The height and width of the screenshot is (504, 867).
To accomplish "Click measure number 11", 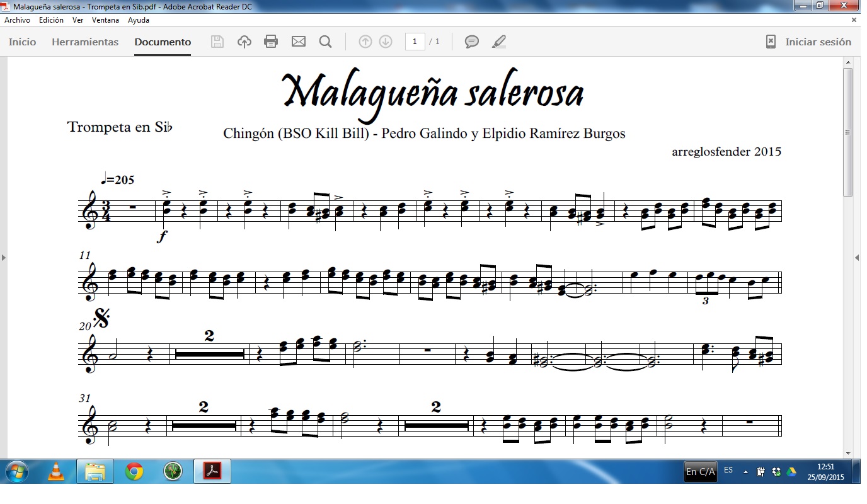I will (x=85, y=255).
